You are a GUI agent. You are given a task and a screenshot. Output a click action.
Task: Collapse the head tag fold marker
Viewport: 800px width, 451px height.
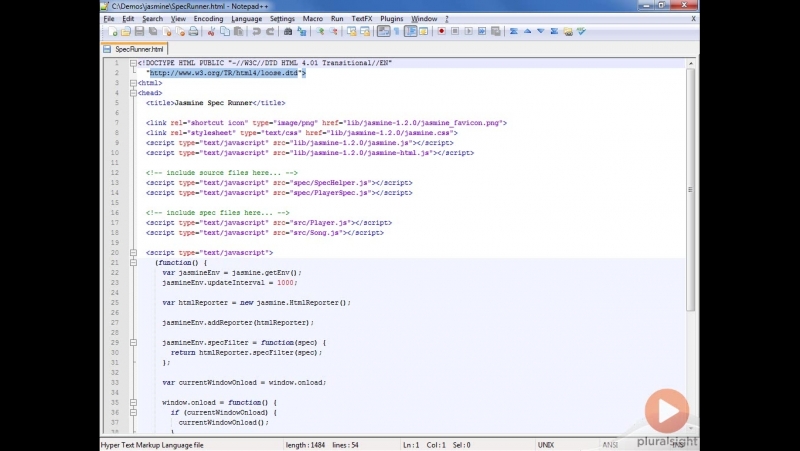point(133,93)
